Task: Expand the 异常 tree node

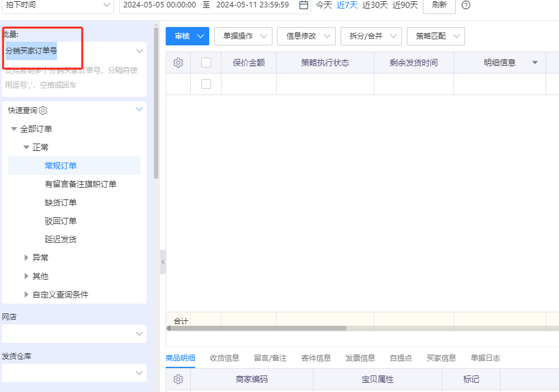Action: click(26, 258)
